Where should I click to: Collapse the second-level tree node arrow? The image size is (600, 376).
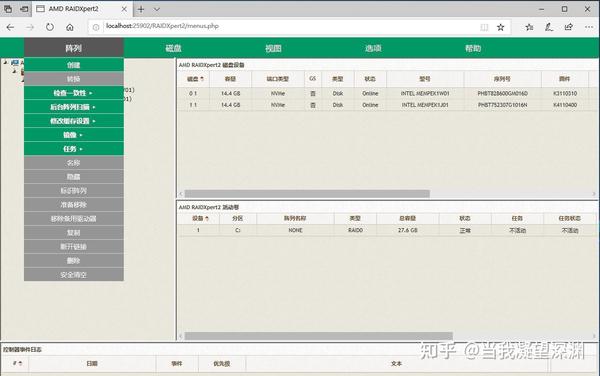[15, 71]
